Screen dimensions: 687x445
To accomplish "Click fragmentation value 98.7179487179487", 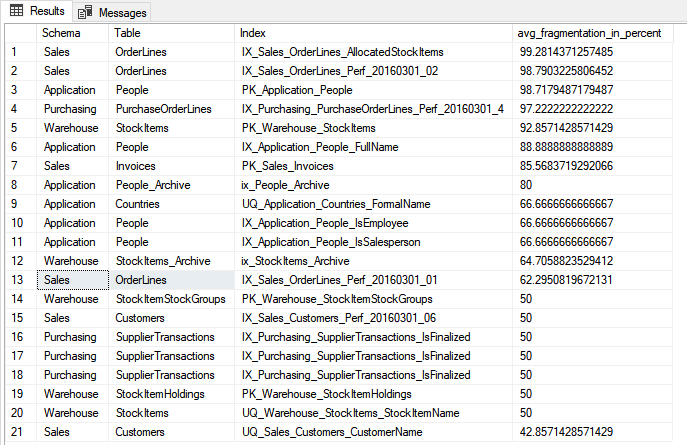I will [x=592, y=90].
